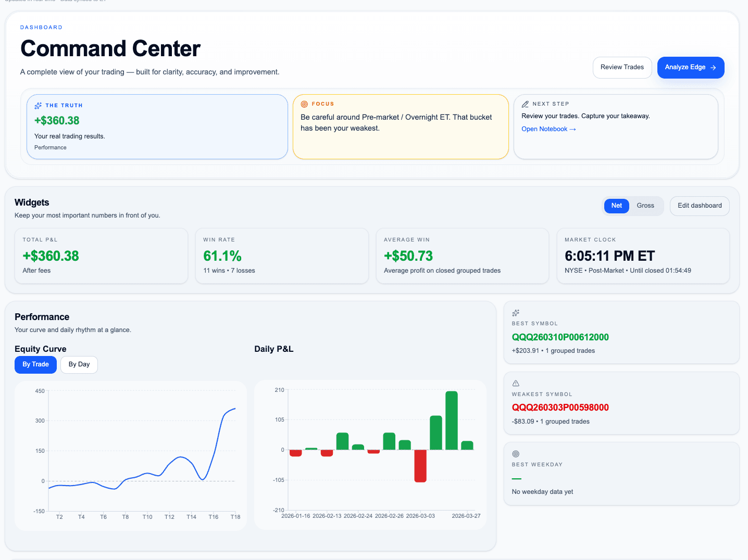The width and height of the screenshot is (748, 560).
Task: Open Notebook link in Next Step
Action: point(548,129)
